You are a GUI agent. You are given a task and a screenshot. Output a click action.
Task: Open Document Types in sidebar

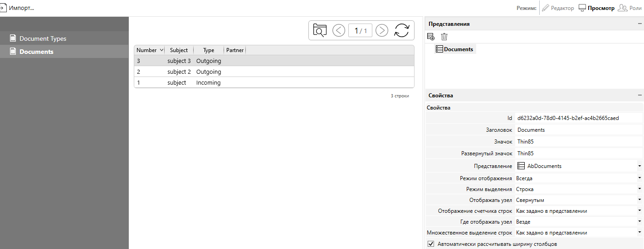[x=43, y=39]
